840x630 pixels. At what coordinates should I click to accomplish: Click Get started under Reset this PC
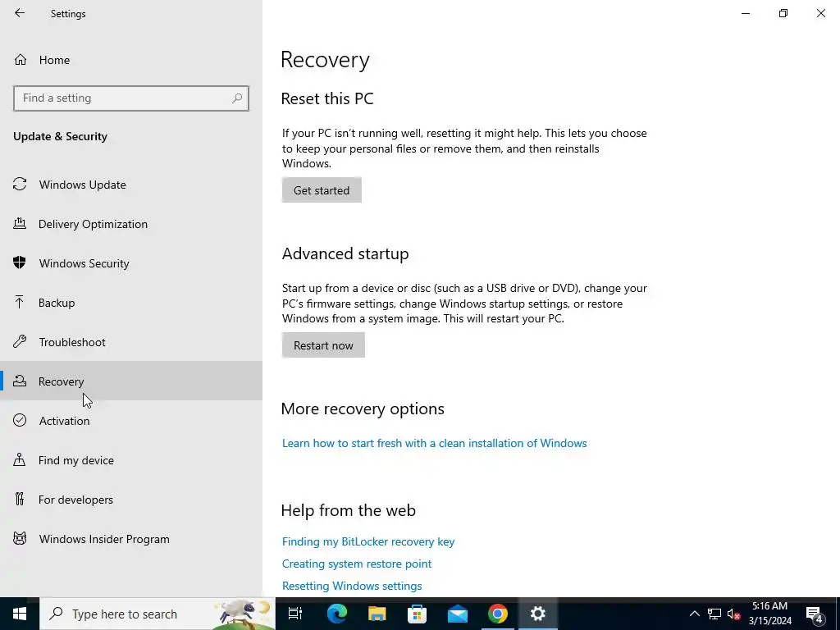322,190
